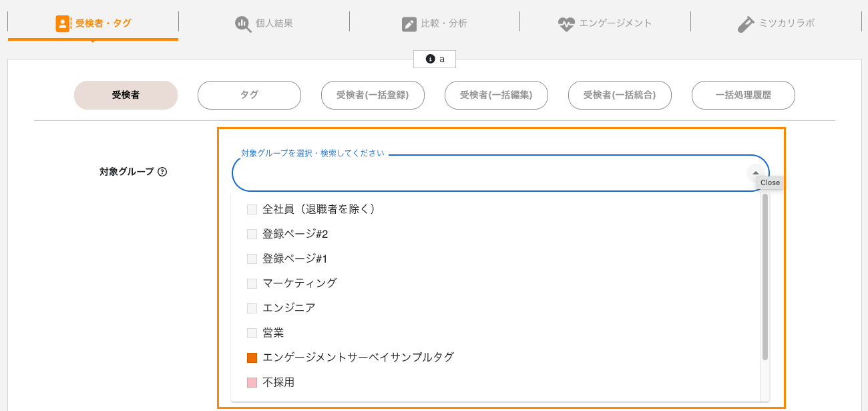Open the 個人結果 tab
Screen dimensions: 868x411
click(264, 23)
